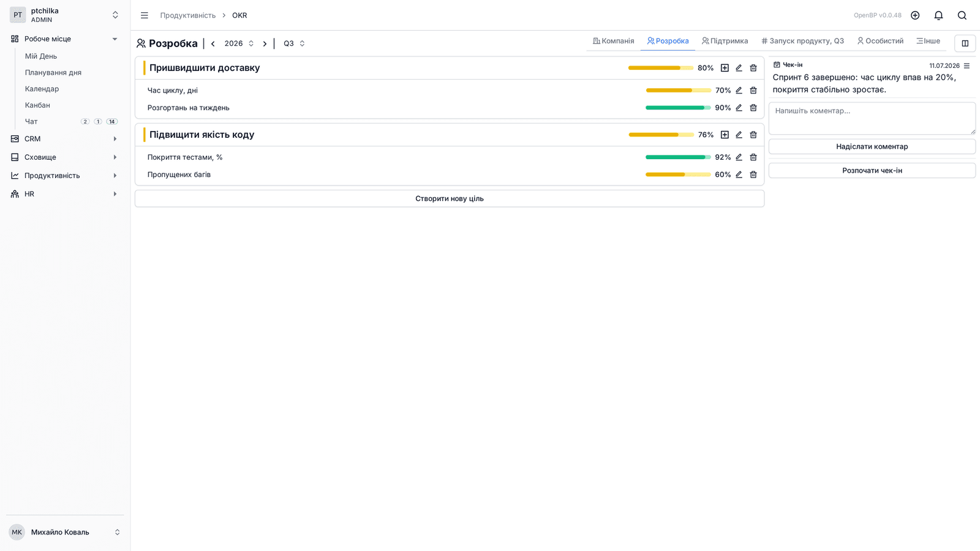Open the Q3 quarter selector

click(294, 43)
